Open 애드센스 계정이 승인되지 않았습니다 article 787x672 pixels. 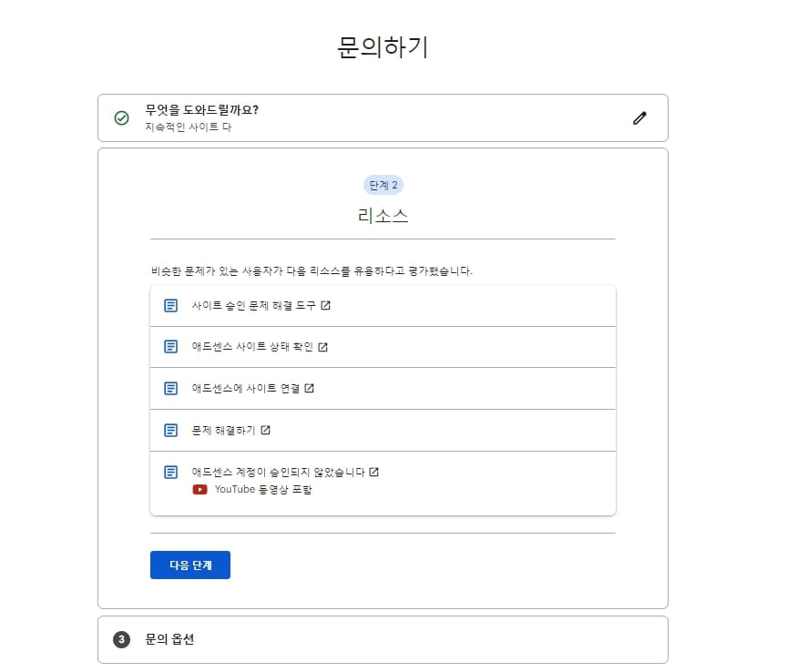[278, 472]
